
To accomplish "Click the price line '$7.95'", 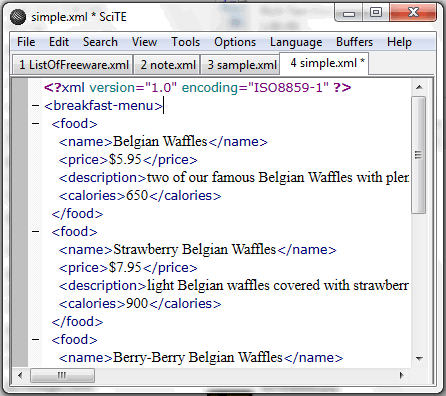I will pyautogui.click(x=128, y=268).
